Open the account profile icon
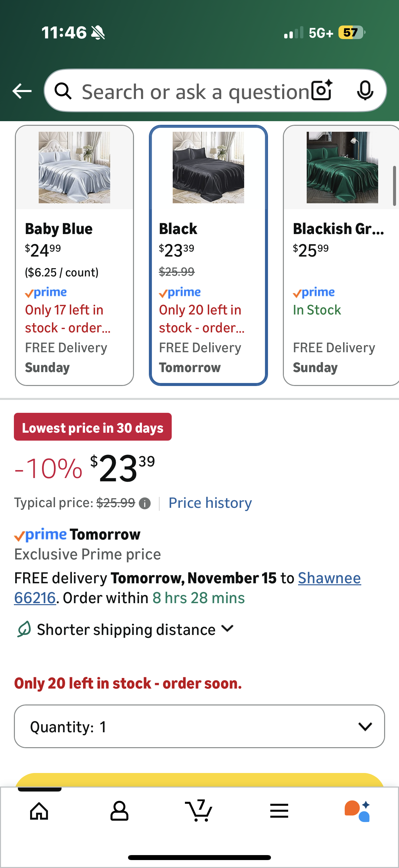The width and height of the screenshot is (399, 868). (119, 811)
